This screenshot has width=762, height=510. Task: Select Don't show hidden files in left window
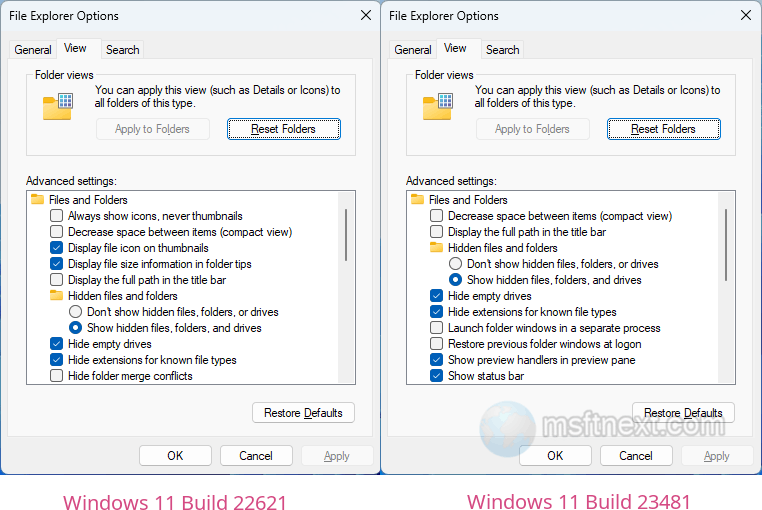[x=75, y=312]
